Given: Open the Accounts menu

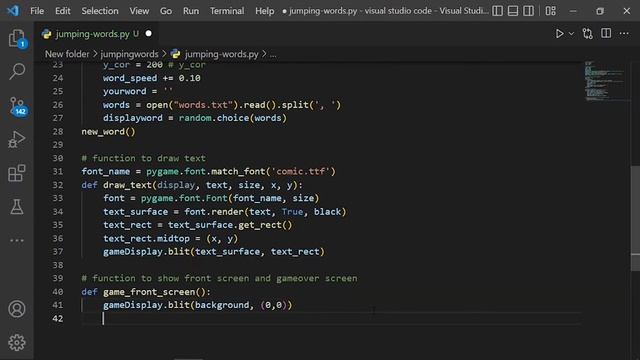Looking at the screenshot, I should coord(17,309).
